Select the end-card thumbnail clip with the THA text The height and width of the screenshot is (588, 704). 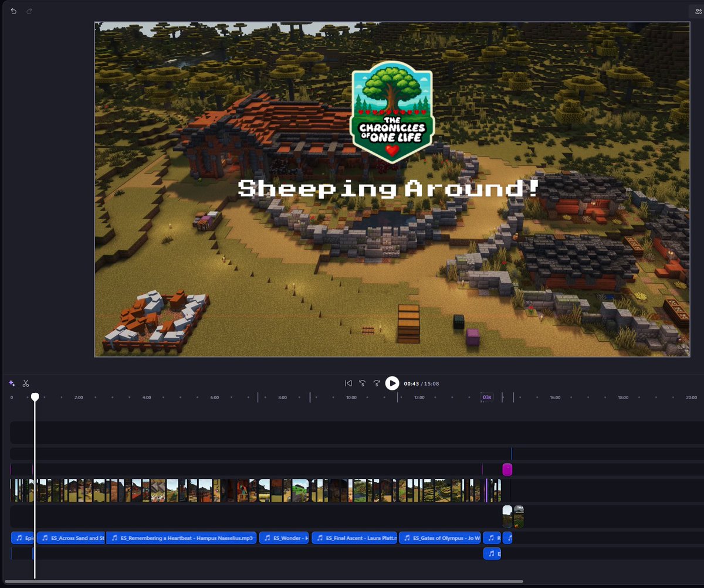click(x=519, y=517)
